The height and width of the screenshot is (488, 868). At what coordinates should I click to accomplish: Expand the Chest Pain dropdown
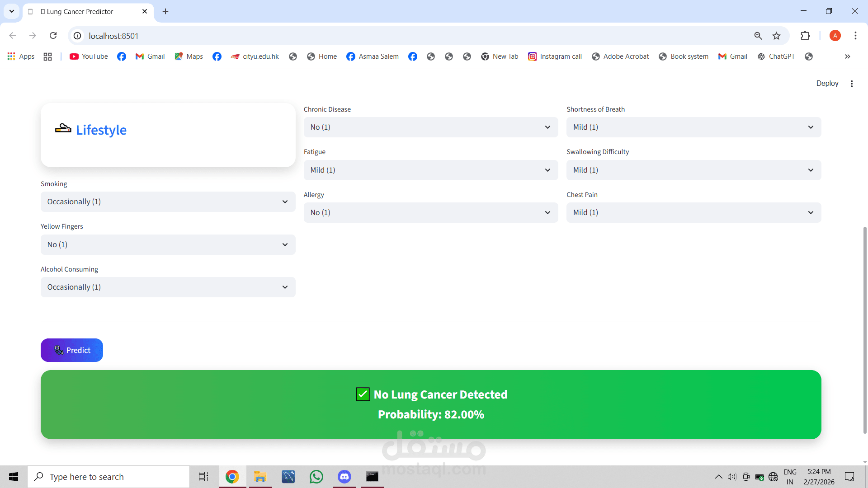pos(693,212)
